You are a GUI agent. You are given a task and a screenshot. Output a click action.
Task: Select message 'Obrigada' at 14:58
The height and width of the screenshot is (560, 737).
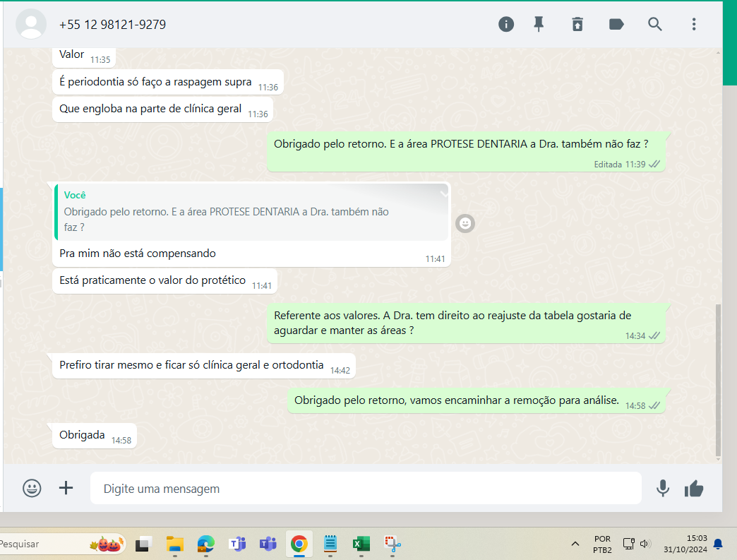click(x=95, y=436)
